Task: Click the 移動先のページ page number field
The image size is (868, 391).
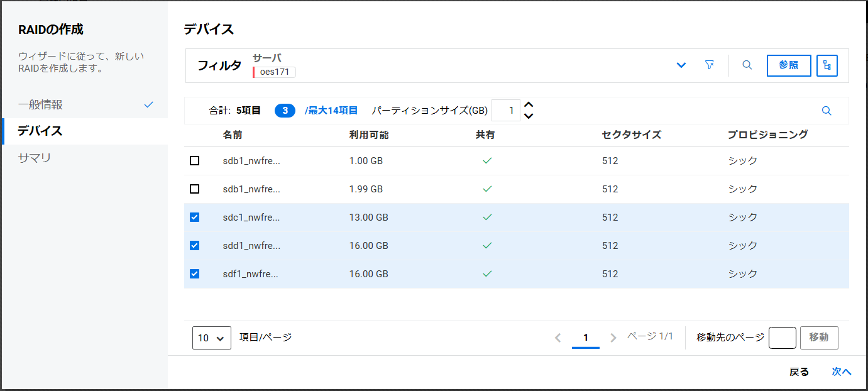Action: point(782,338)
